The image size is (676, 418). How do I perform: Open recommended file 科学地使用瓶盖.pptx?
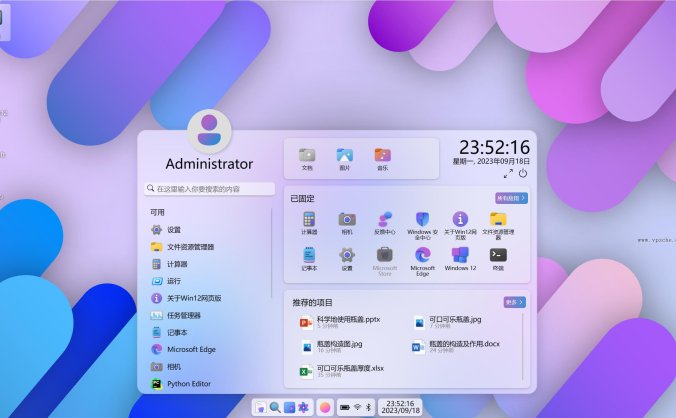coord(340,322)
